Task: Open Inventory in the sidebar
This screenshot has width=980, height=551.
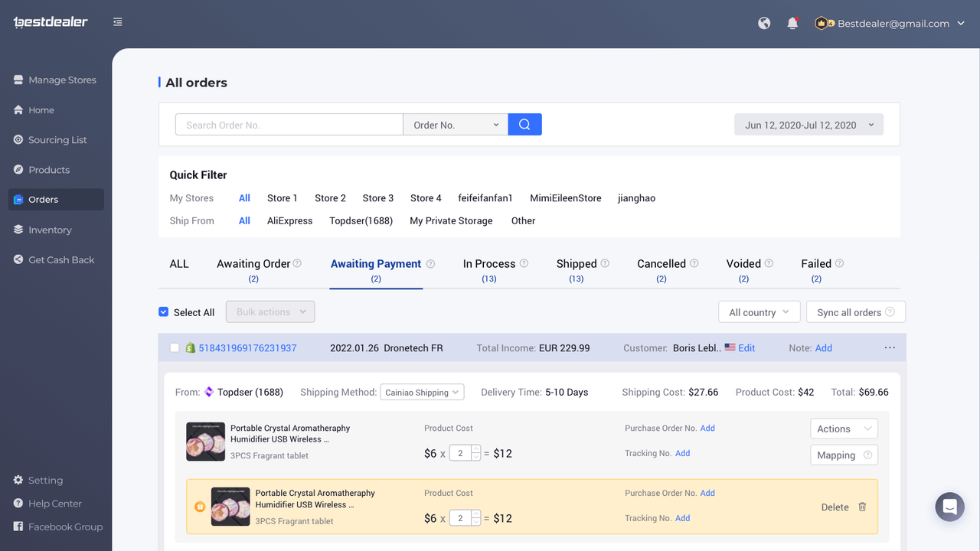Action: [50, 230]
